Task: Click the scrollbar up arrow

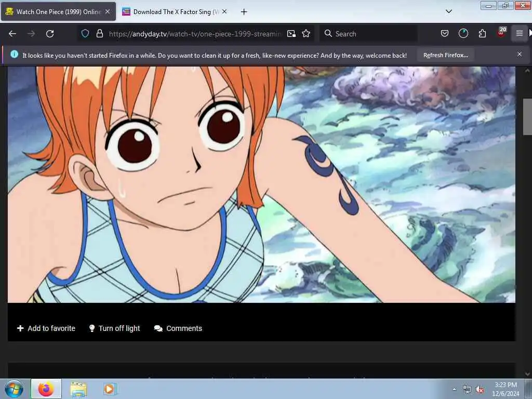Action: [527, 71]
